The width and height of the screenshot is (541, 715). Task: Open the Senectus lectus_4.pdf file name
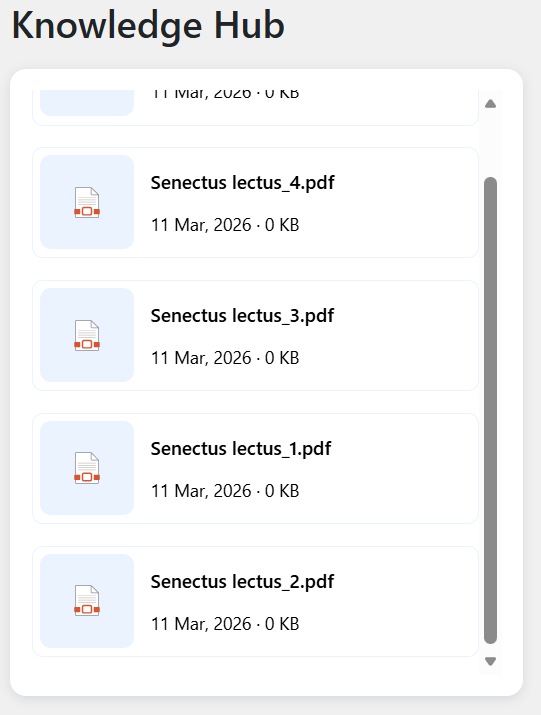pyautogui.click(x=243, y=183)
